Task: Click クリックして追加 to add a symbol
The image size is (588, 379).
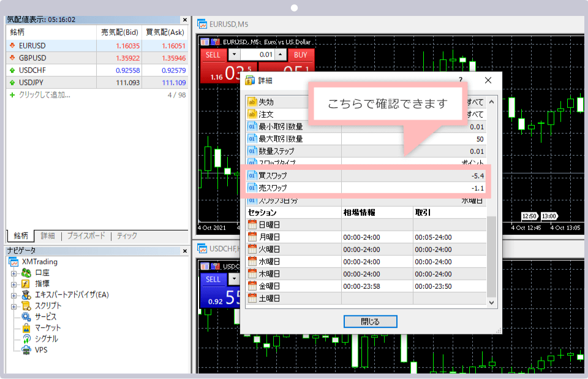Action: point(44,95)
